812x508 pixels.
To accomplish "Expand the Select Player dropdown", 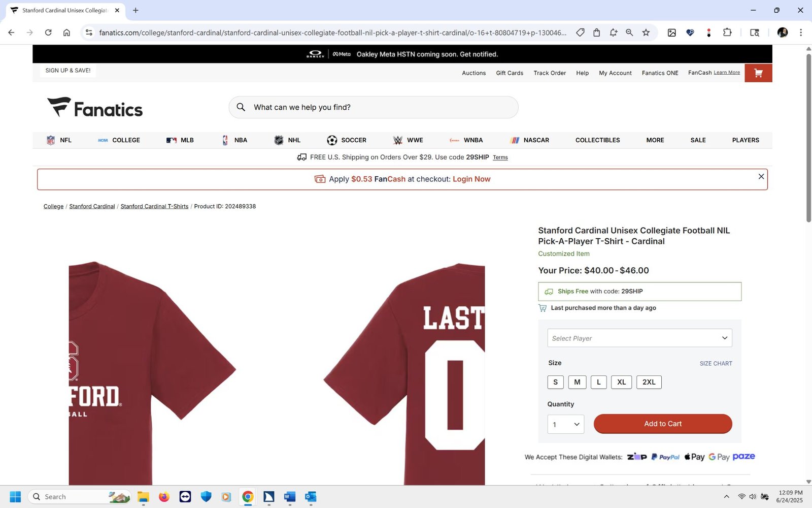I will pyautogui.click(x=639, y=338).
